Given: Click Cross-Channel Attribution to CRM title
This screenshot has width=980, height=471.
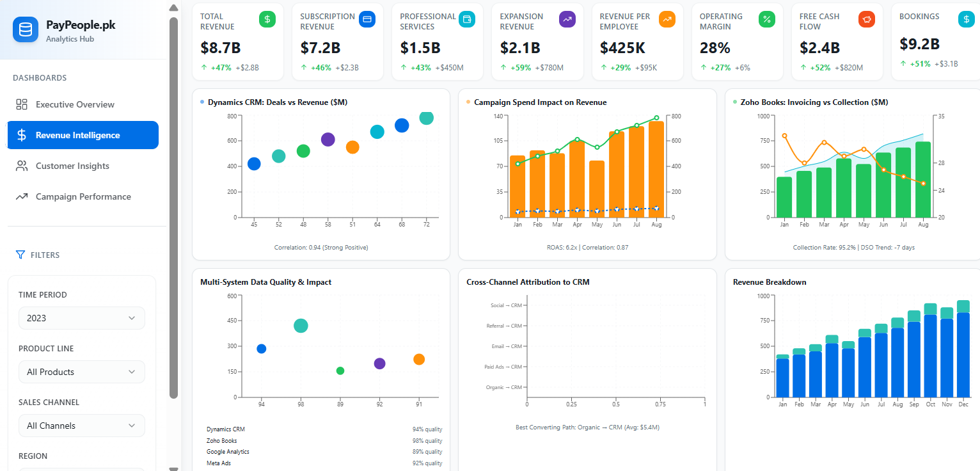Looking at the screenshot, I should click(528, 282).
